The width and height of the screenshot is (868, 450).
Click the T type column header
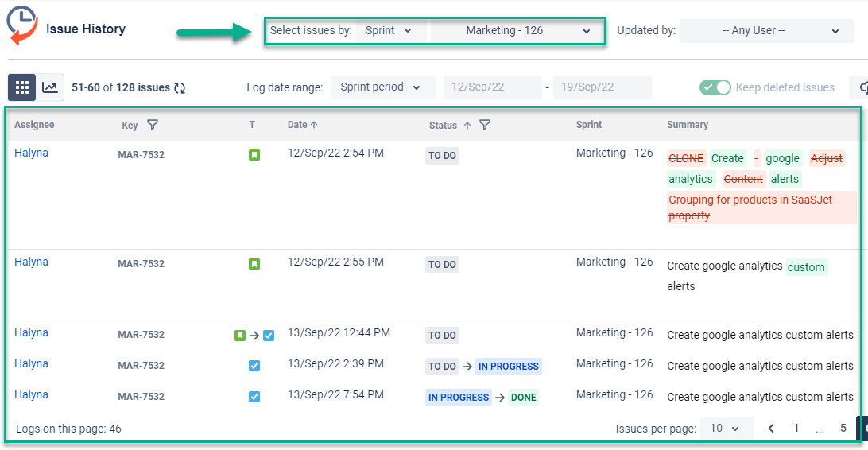pos(252,125)
